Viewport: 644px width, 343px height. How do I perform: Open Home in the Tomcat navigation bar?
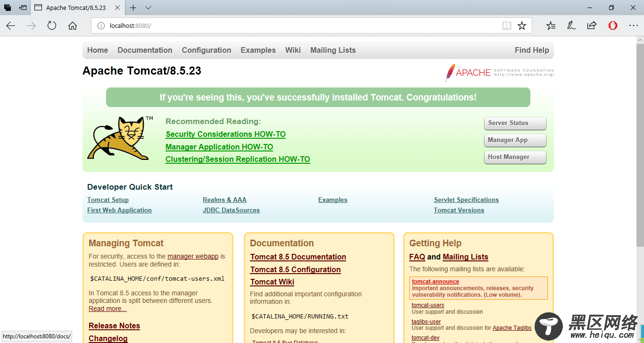98,50
